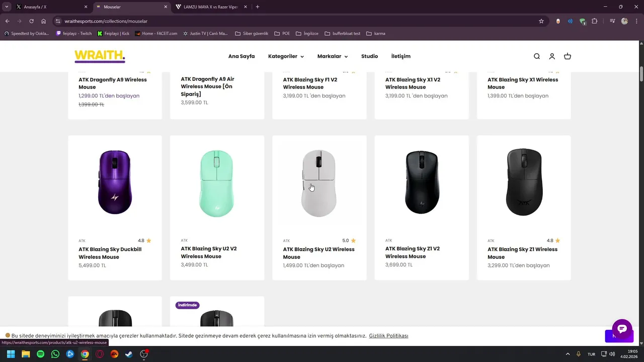The width and height of the screenshot is (644, 362).
Task: Open ATK Blazing Sky Duckbill product link
Action: pyautogui.click(x=110, y=253)
